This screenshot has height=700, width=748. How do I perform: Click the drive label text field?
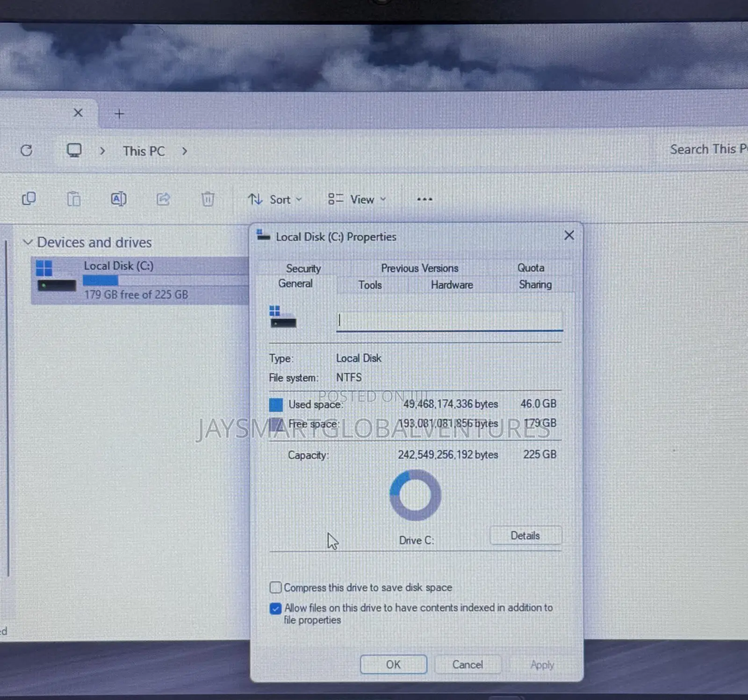pos(449,321)
